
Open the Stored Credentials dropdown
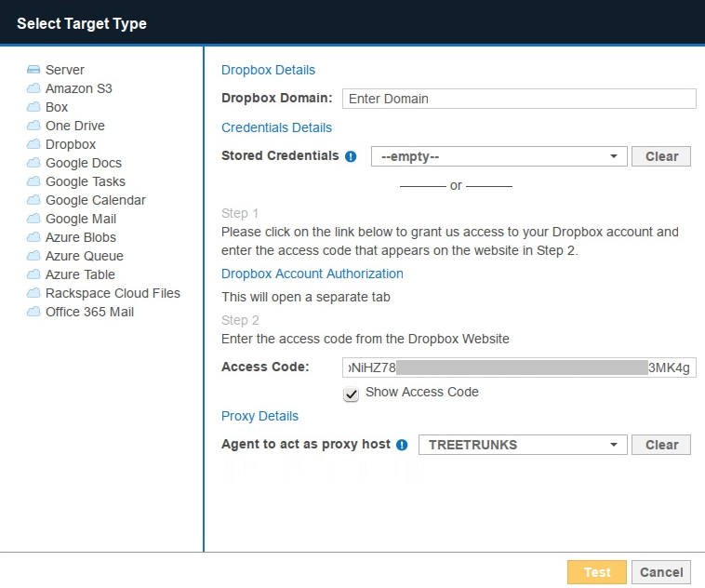[x=499, y=156]
